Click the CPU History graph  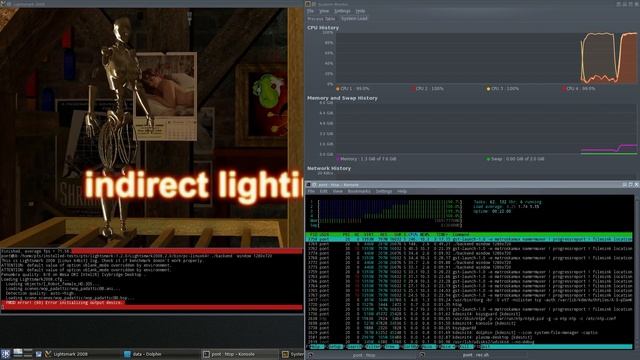(x=486, y=58)
